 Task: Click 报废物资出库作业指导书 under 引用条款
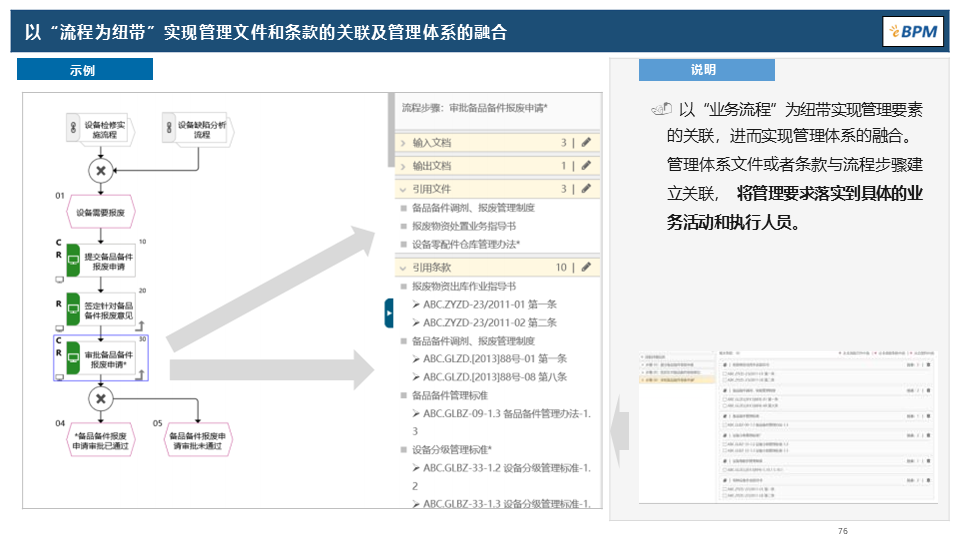click(x=464, y=286)
